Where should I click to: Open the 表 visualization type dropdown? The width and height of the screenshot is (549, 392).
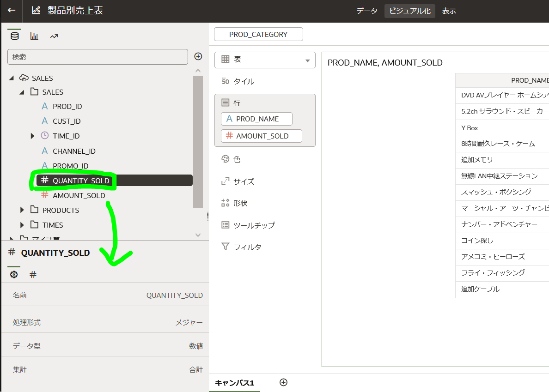pyautogui.click(x=265, y=60)
